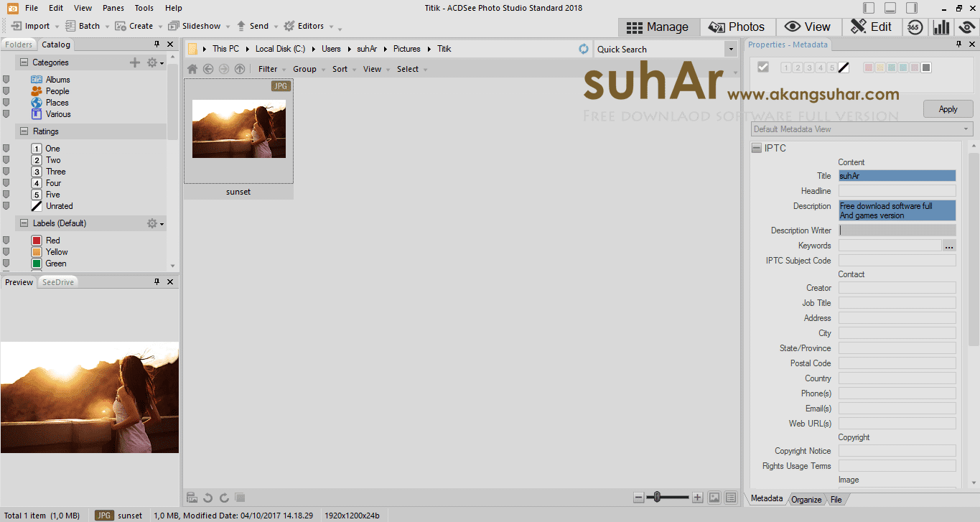Switch to details list view icon

coord(731,498)
